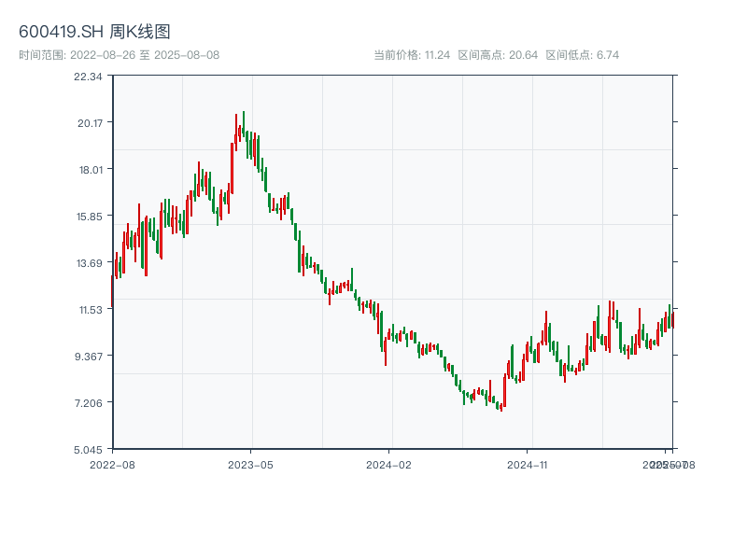
Task: Click the last candlestick at the chart's right edge
Action: (672, 320)
